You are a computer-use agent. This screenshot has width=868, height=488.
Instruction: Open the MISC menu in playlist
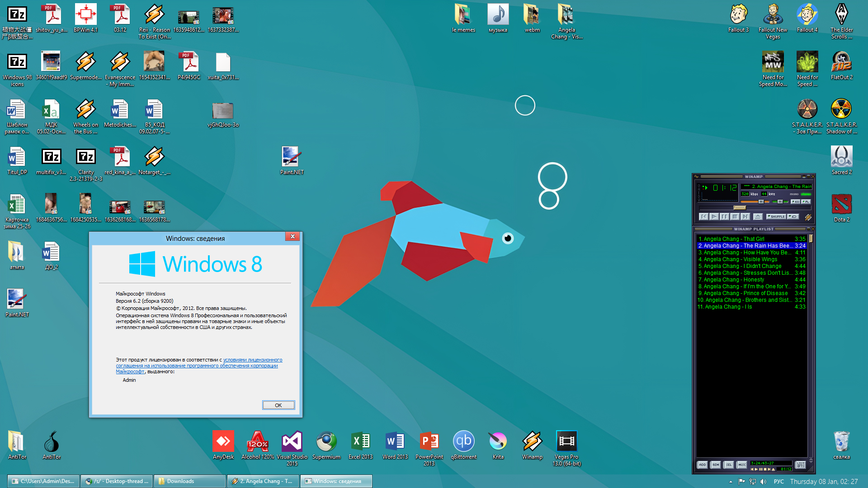[742, 465]
